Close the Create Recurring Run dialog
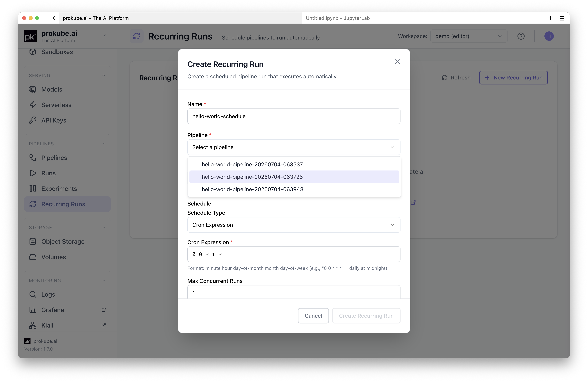This screenshot has width=588, height=382. [x=397, y=62]
